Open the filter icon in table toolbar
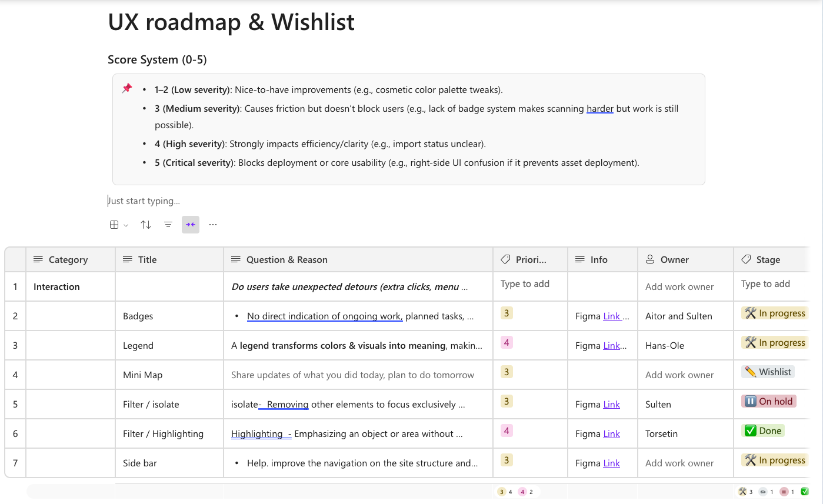 [x=168, y=225]
